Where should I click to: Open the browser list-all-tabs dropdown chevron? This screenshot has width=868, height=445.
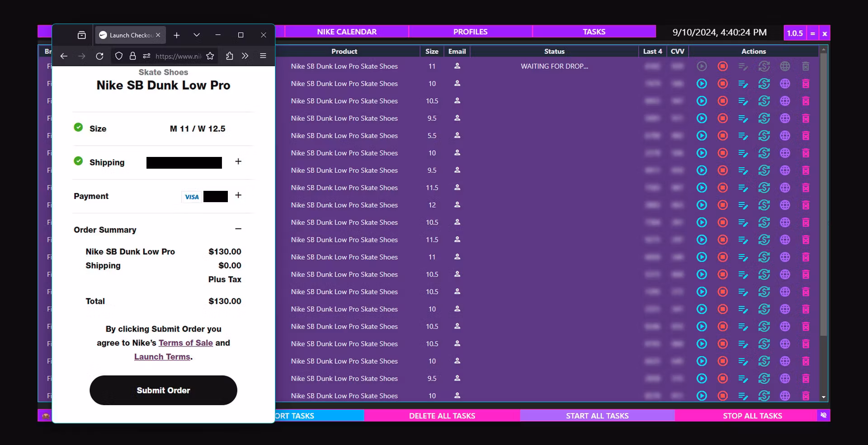point(197,35)
